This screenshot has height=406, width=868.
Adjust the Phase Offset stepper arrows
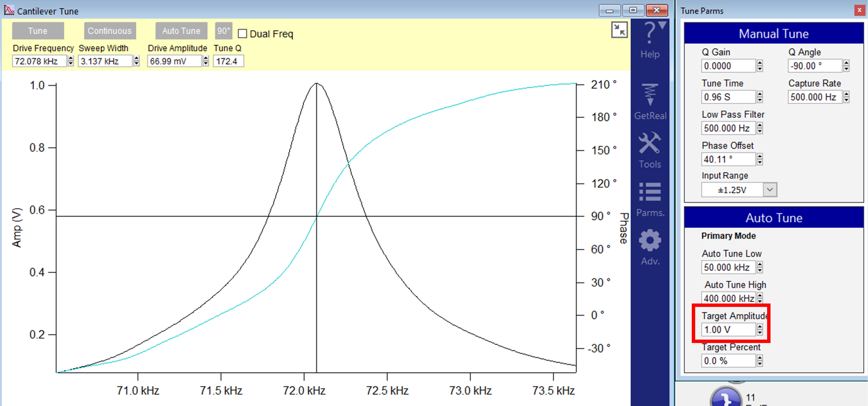[760, 159]
